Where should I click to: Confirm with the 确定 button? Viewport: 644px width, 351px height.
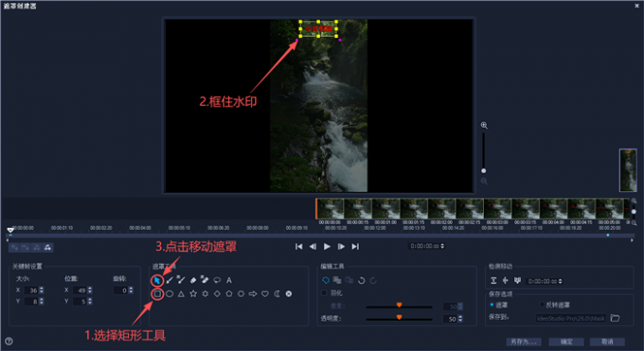point(566,342)
